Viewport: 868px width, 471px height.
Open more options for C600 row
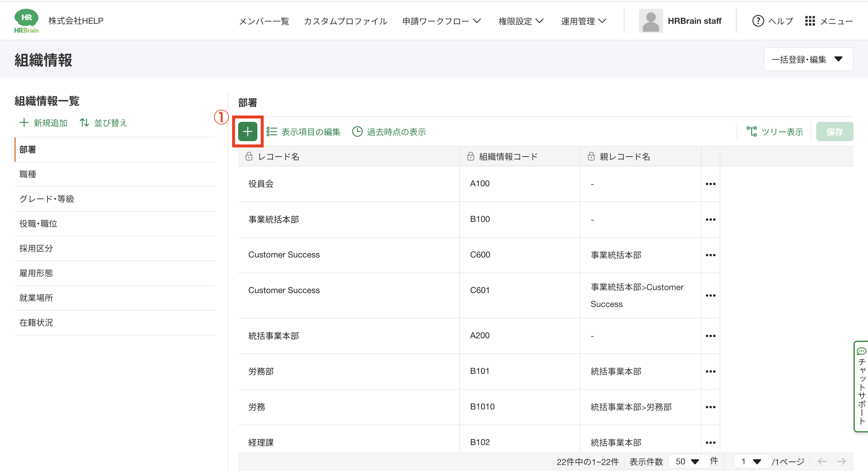tap(710, 255)
